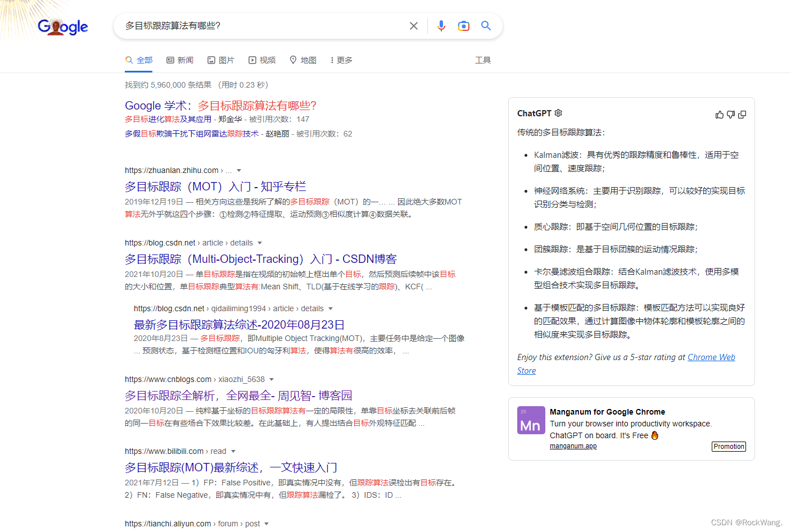Screen dimensions: 791x532
Task: Open 多目标跟踪全解析 周见智 博客园 result
Action: (x=238, y=395)
